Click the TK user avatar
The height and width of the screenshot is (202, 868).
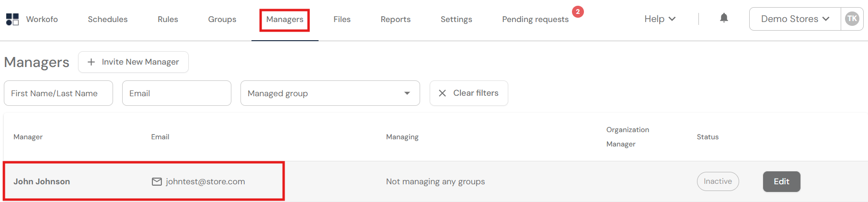(852, 19)
